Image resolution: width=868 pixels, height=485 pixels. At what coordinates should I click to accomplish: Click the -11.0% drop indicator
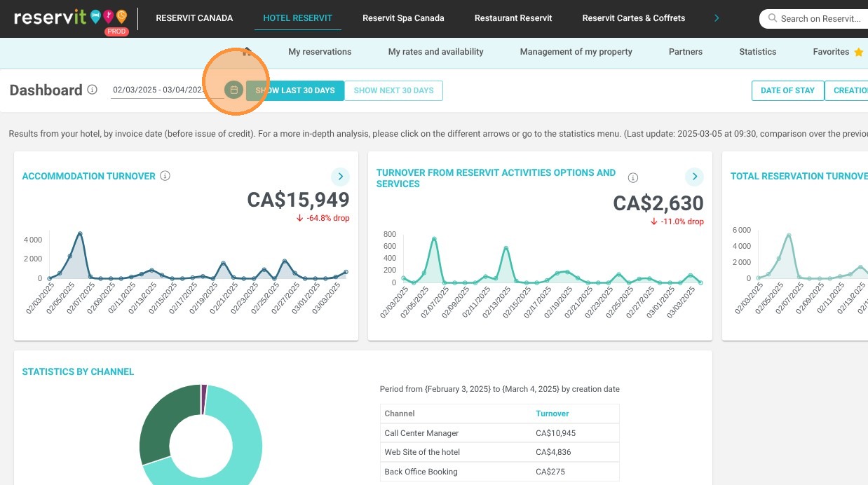click(x=677, y=221)
